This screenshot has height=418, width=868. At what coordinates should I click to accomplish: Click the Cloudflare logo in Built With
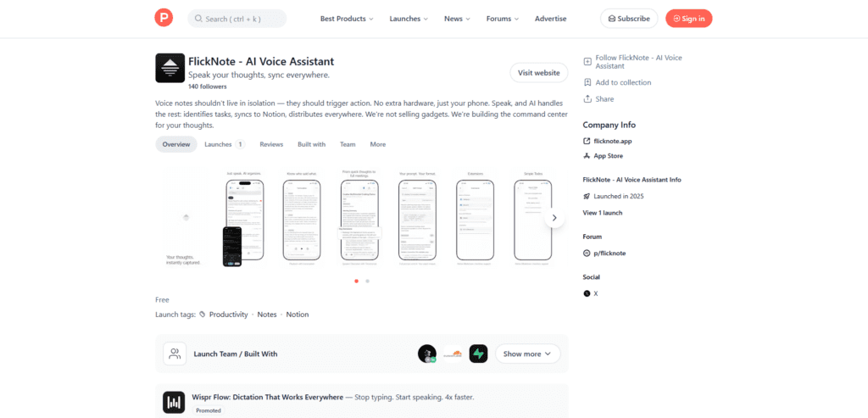tap(453, 354)
